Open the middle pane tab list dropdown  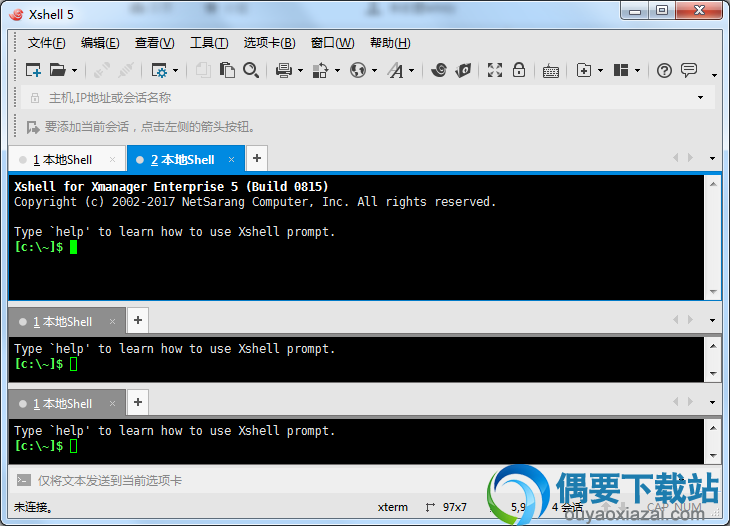712,320
